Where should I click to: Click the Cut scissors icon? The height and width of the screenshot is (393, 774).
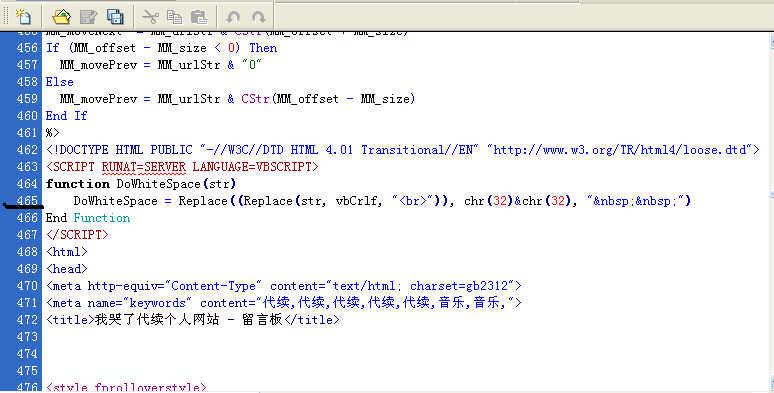click(150, 17)
